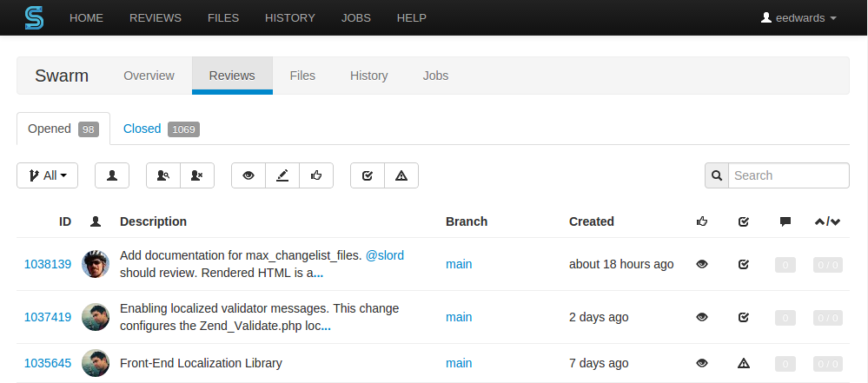Click the 0 / 0 votes badge for review 1037419

pos(827,317)
